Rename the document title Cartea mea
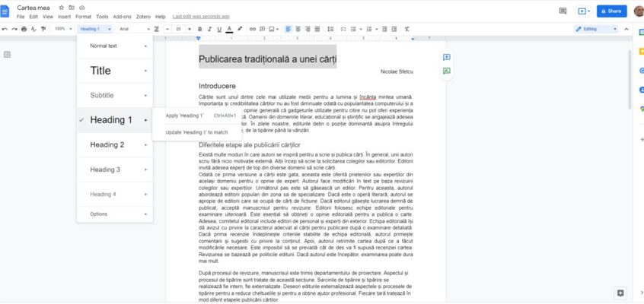This screenshot has height=304, width=644. tap(33, 8)
